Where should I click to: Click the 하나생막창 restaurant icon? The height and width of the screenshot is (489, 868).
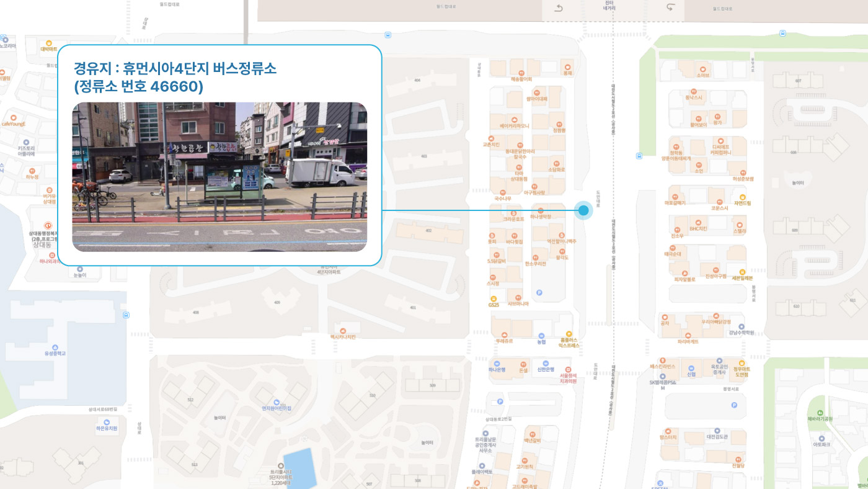coord(541,210)
